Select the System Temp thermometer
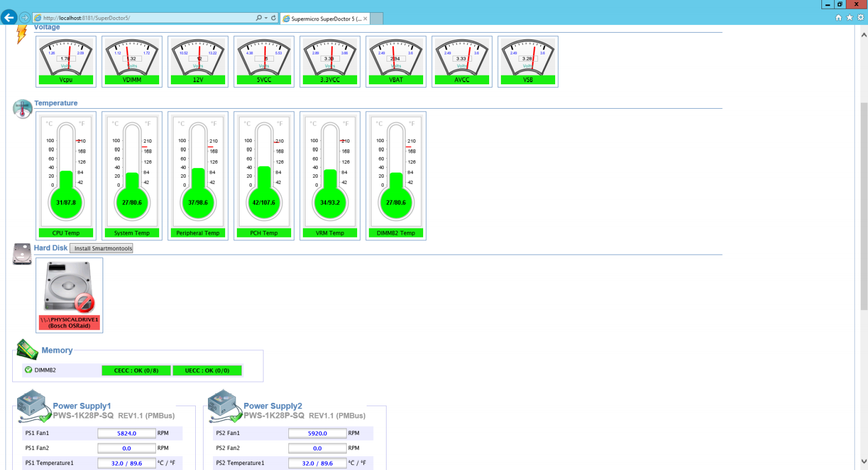The width and height of the screenshot is (868, 470). pyautogui.click(x=132, y=176)
